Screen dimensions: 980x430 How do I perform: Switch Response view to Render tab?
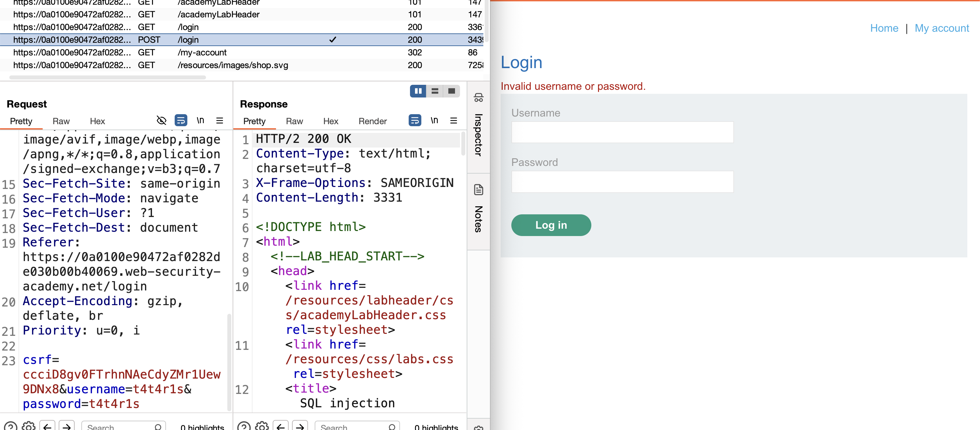[372, 121]
